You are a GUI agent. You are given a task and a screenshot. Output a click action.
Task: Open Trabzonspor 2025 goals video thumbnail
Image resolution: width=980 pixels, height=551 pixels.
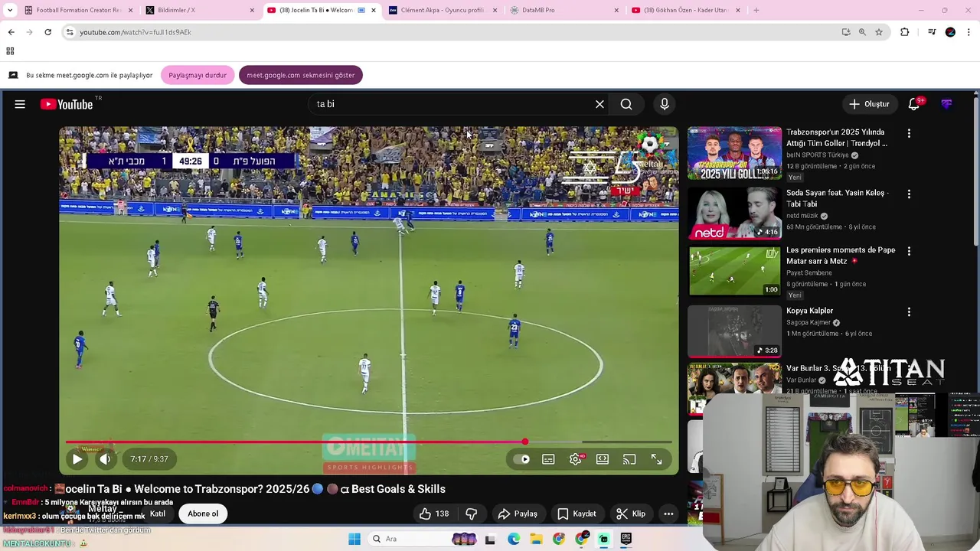click(734, 153)
